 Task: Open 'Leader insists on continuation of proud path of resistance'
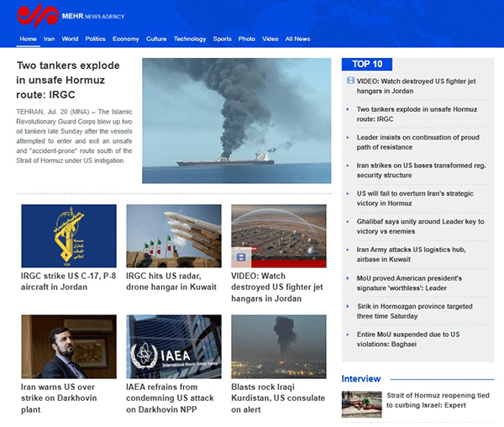[417, 142]
